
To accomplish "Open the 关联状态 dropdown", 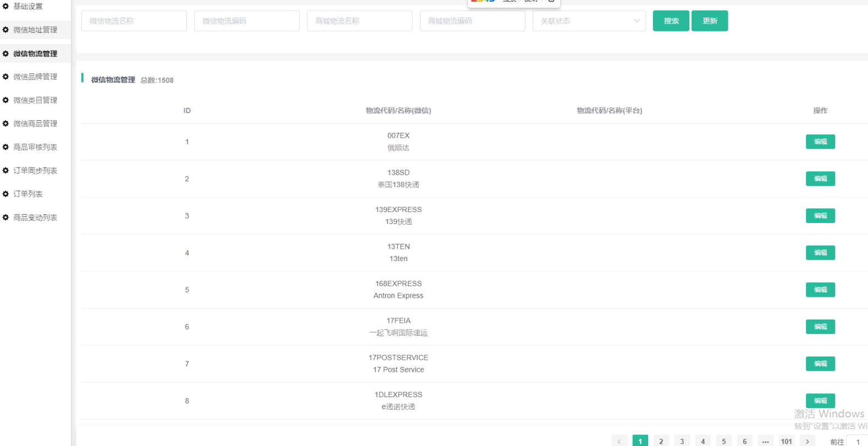I will click(589, 21).
